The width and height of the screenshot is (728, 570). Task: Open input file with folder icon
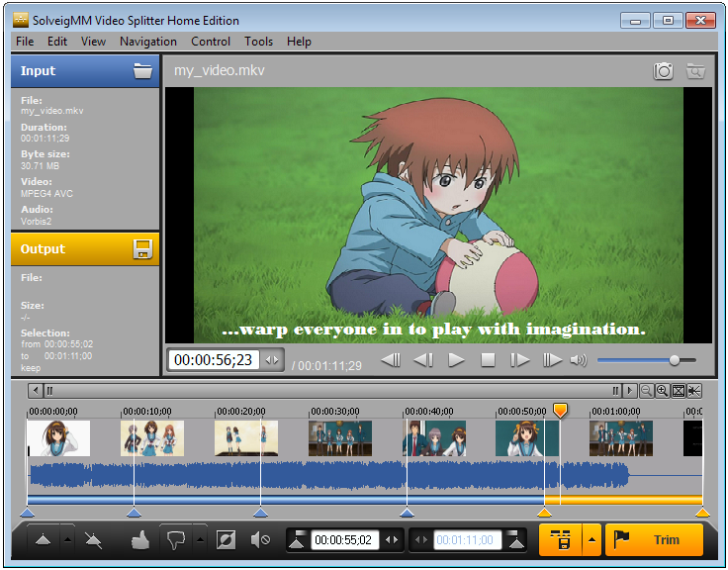click(x=142, y=71)
